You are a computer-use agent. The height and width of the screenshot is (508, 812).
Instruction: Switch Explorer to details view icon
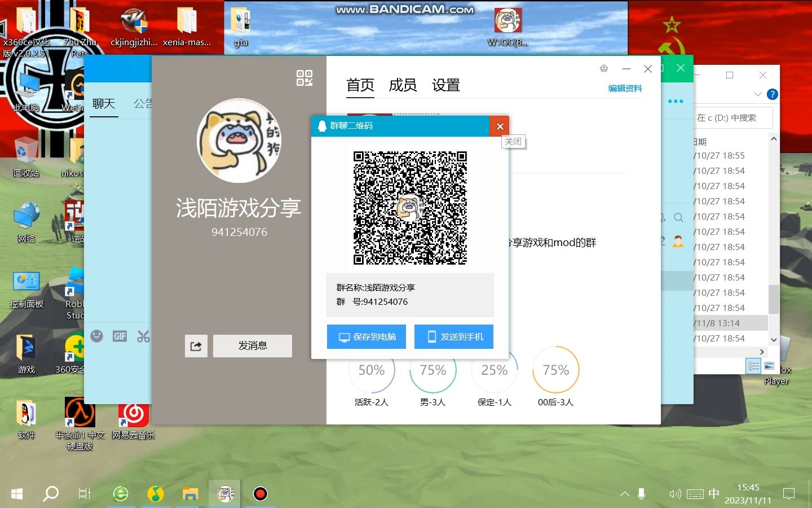[754, 366]
